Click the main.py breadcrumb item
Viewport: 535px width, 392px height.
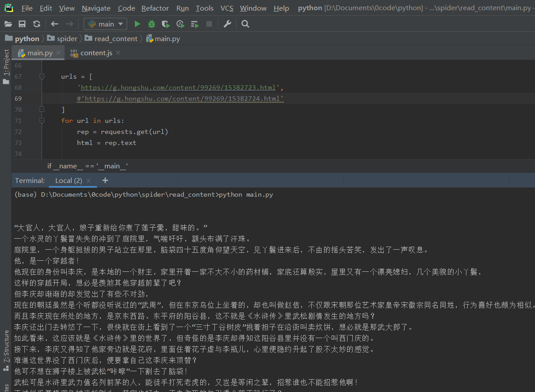pyautogui.click(x=163, y=38)
